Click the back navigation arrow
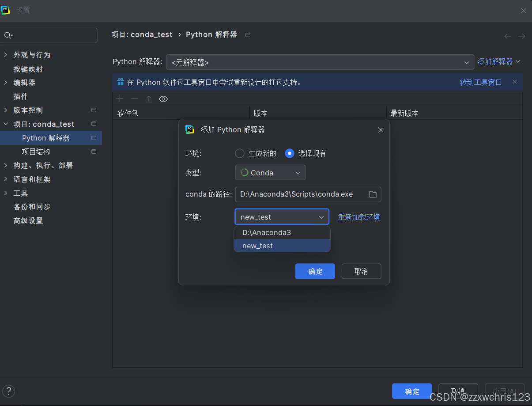This screenshot has width=532, height=406. point(508,36)
